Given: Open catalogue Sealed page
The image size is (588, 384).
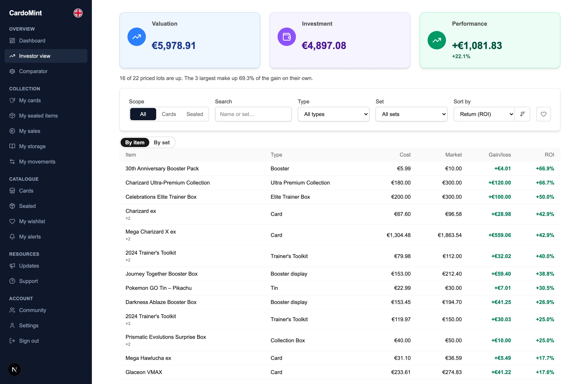Looking at the screenshot, I should [x=46, y=206].
